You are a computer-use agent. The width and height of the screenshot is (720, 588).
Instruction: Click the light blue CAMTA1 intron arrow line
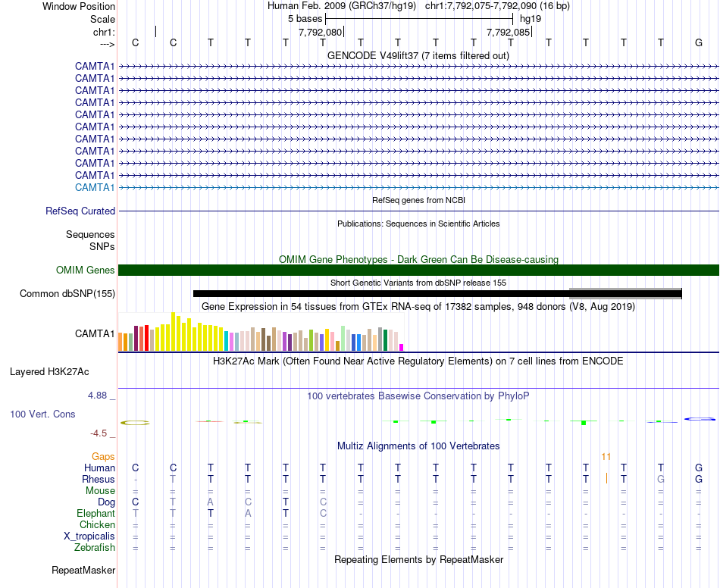(418, 187)
